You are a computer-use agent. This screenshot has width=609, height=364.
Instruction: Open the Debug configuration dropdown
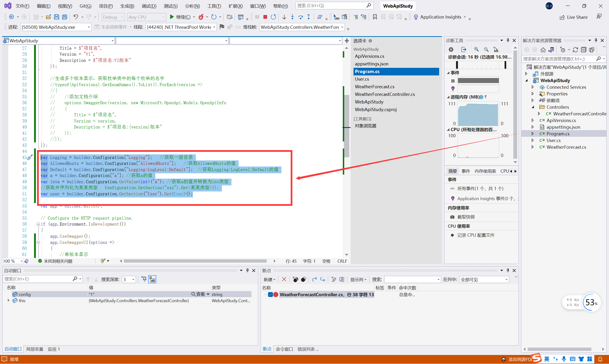(113, 17)
